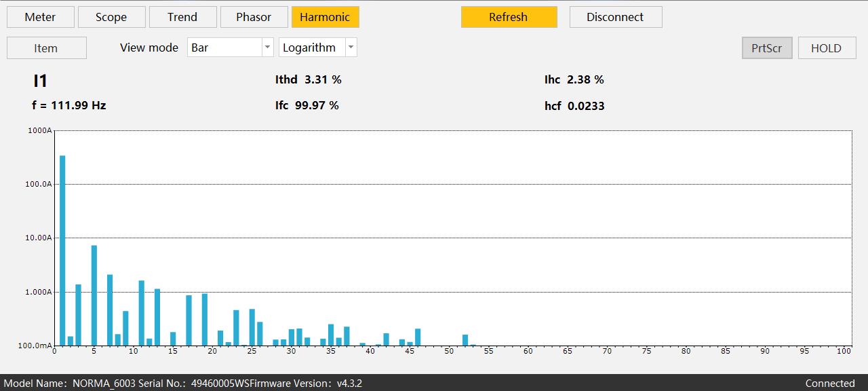
Task: Click the Bar combo box field
Action: click(x=230, y=48)
